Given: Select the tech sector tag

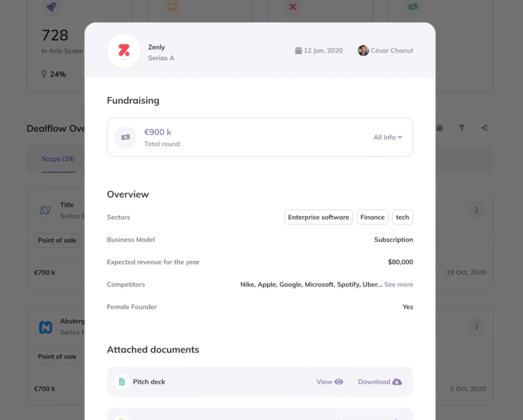Looking at the screenshot, I should 402,217.
